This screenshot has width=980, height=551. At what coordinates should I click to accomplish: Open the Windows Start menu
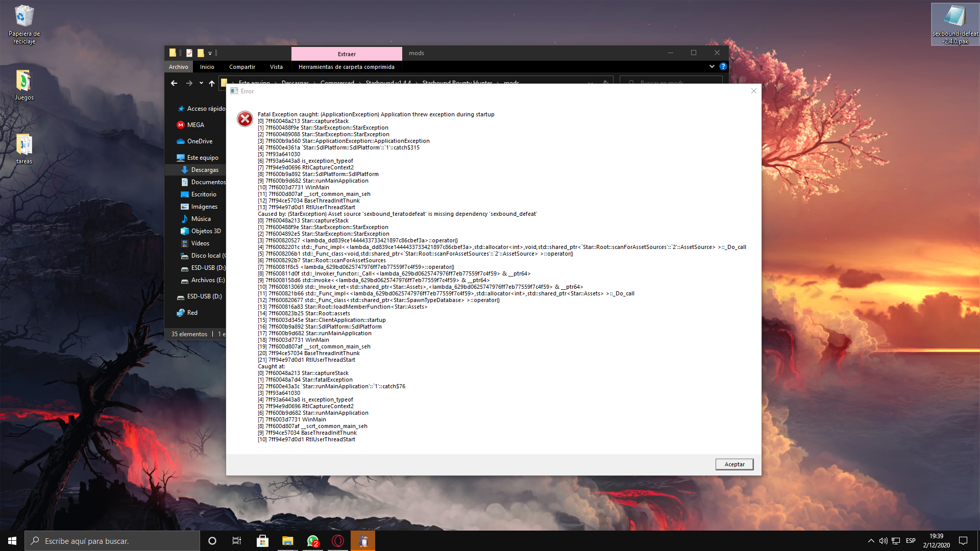pos(12,541)
